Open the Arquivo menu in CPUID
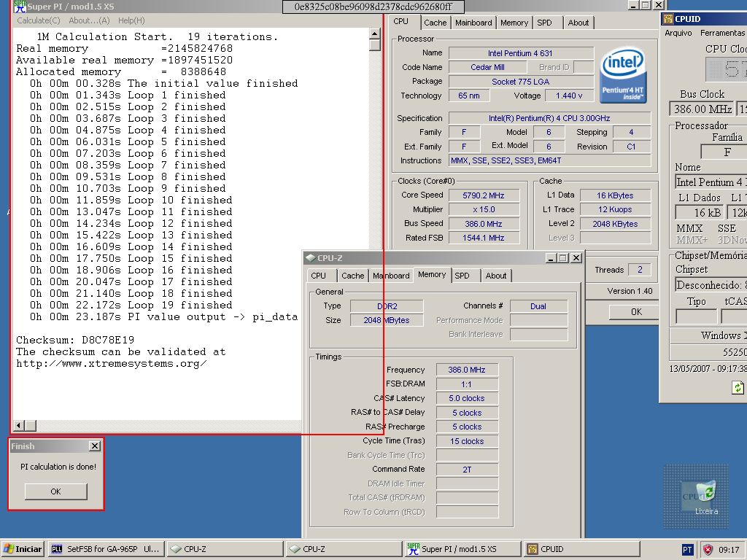Screen dimensions: 747x560 pos(678,33)
